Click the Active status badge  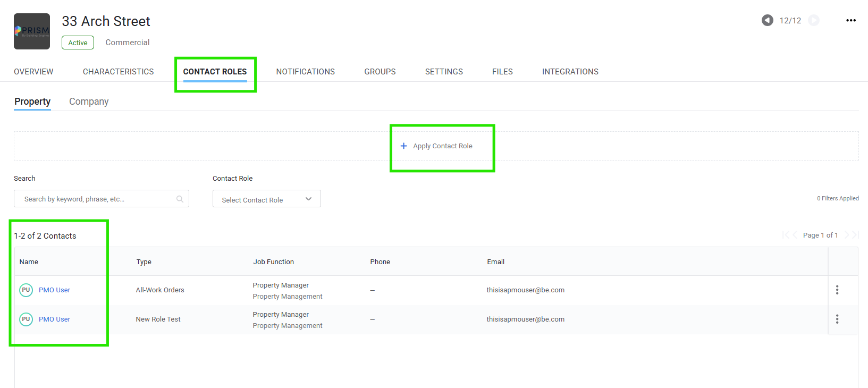click(x=78, y=43)
